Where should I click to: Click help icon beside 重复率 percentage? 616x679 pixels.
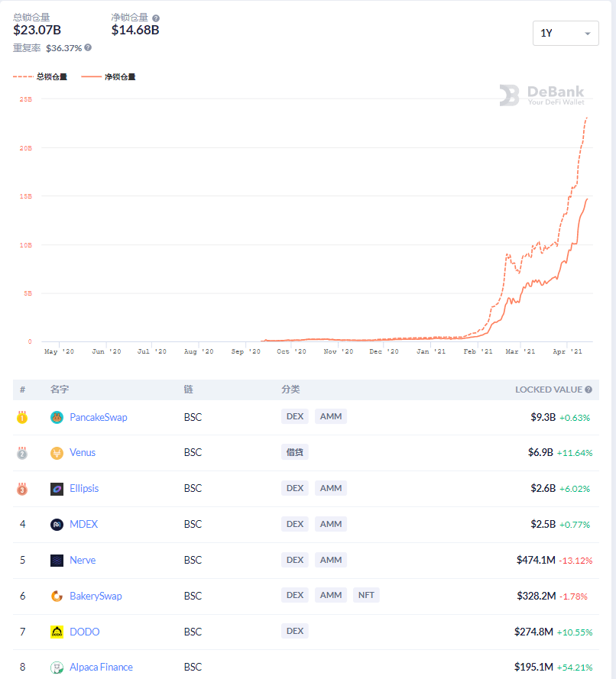click(x=88, y=47)
